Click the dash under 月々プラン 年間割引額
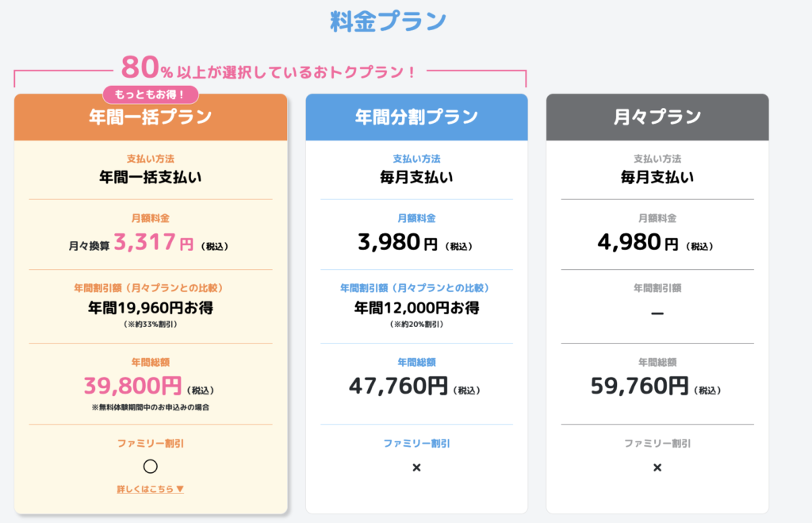The image size is (812, 523). (657, 313)
